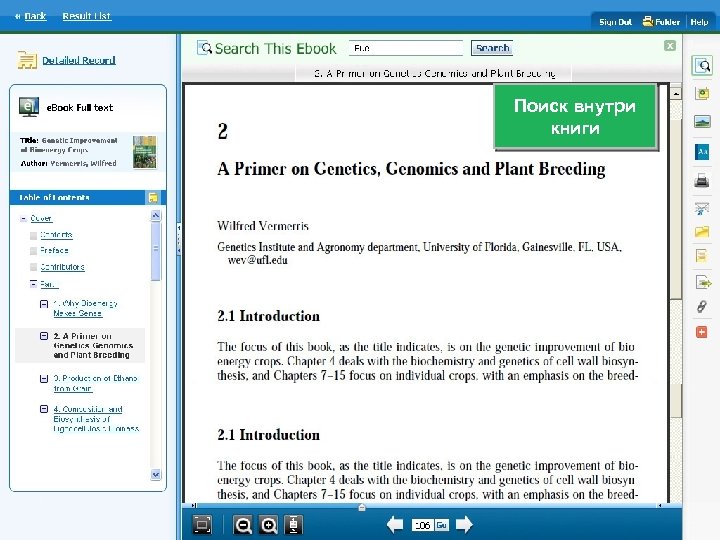The width and height of the screenshot is (720, 540).
Task: Open Help in top bar
Action: [x=699, y=22]
